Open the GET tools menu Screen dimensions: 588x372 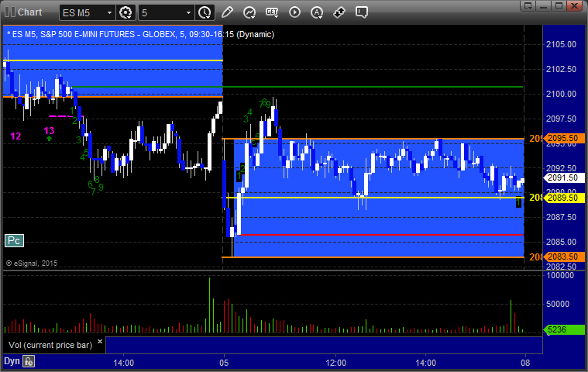(x=272, y=12)
